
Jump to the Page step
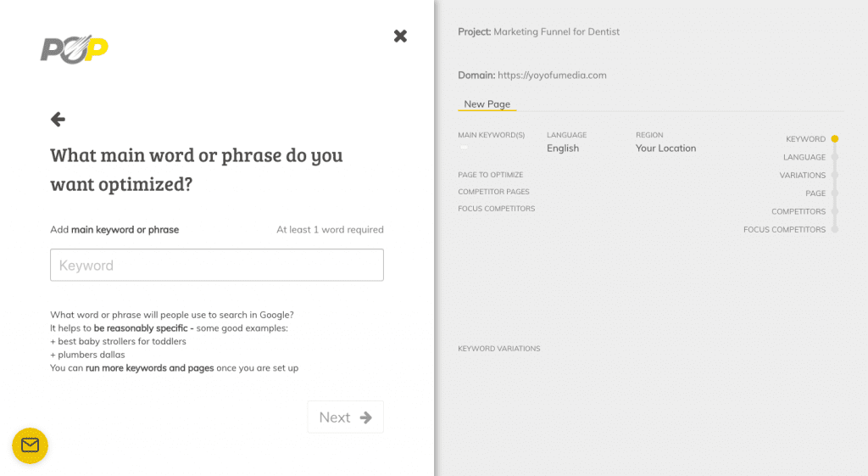[815, 193]
